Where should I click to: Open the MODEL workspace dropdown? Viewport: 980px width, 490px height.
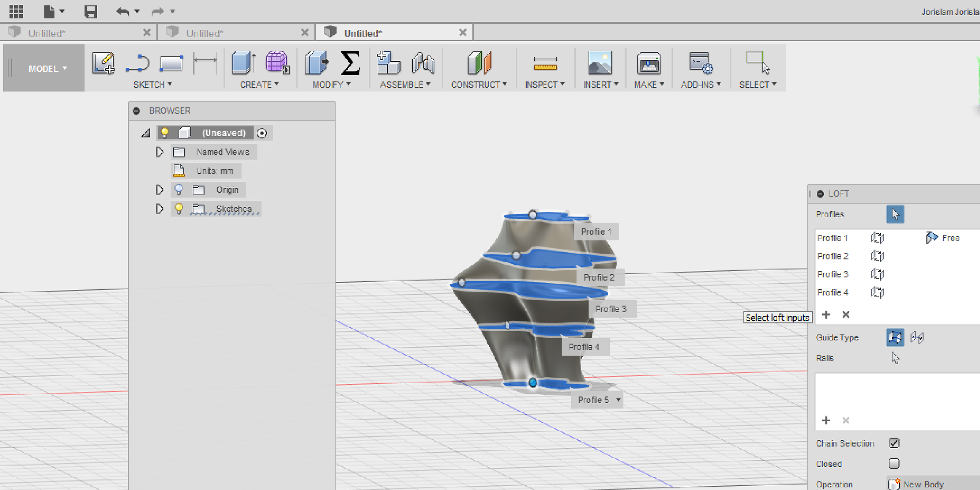pyautogui.click(x=47, y=68)
